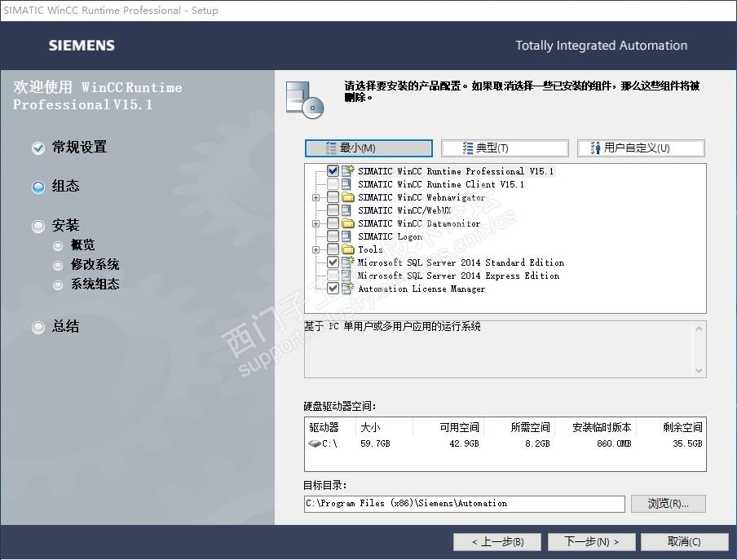This screenshot has height=560, width=737.
Task: Click the 所需空间 column header
Action: 530,427
